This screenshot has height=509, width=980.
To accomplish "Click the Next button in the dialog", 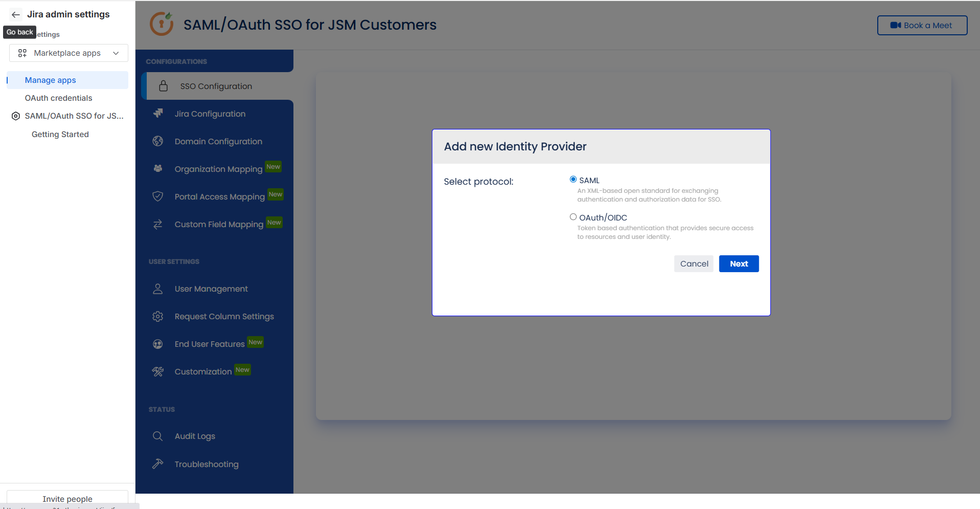I will click(x=739, y=264).
